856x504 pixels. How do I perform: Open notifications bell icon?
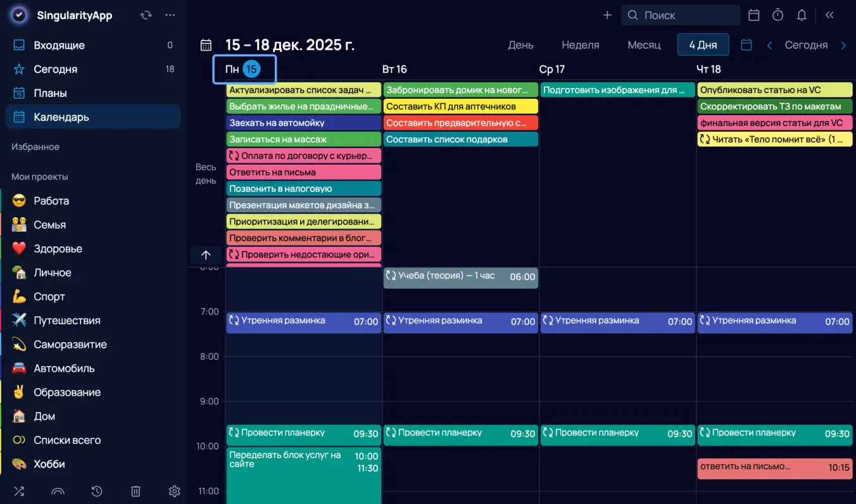(802, 15)
